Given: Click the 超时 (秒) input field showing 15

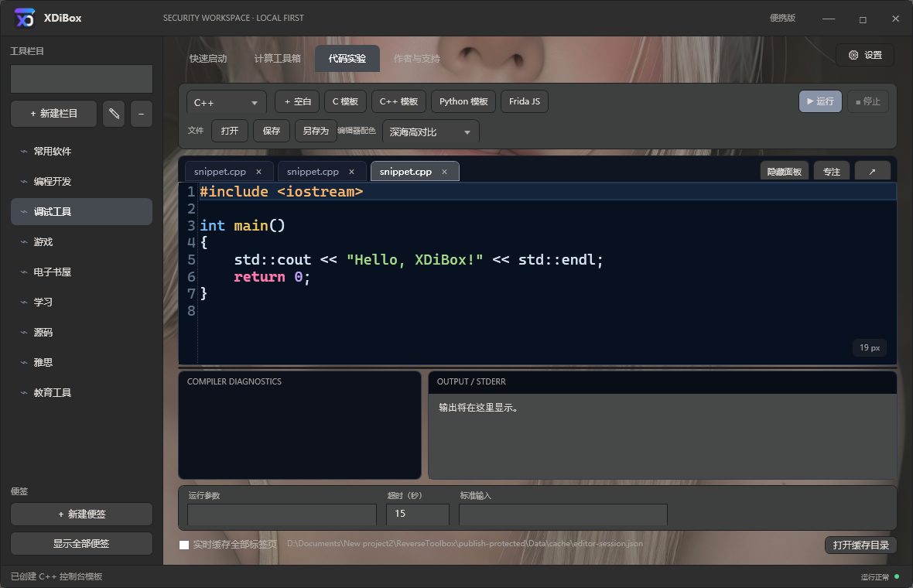Looking at the screenshot, I should click(x=418, y=514).
